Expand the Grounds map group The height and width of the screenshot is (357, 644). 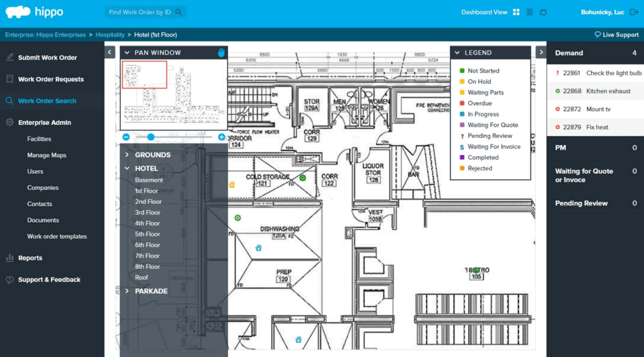[x=127, y=155]
